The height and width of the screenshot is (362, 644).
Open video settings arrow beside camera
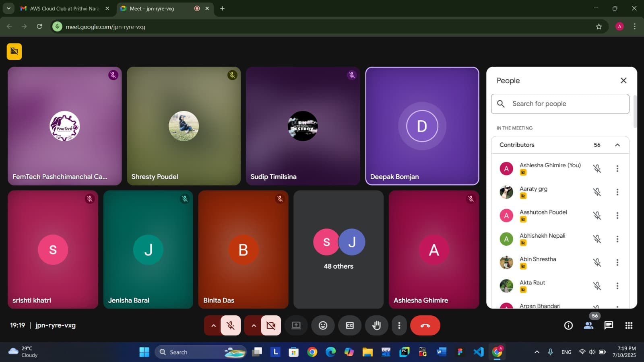(x=254, y=325)
